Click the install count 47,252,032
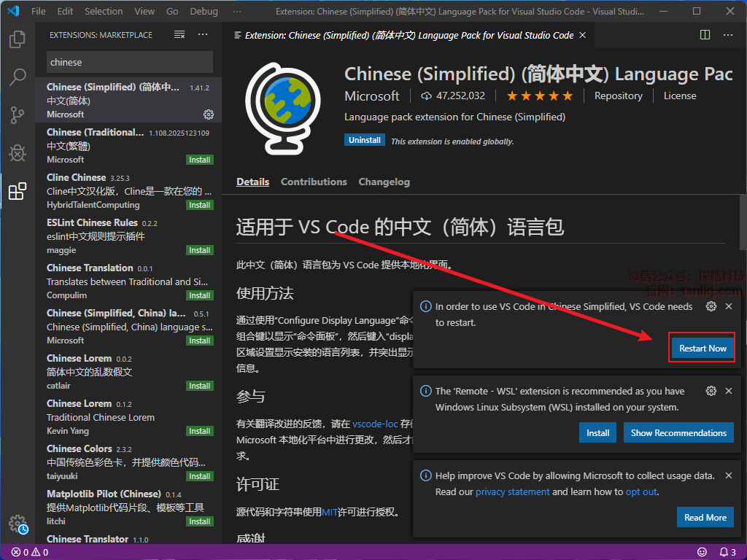 point(452,96)
